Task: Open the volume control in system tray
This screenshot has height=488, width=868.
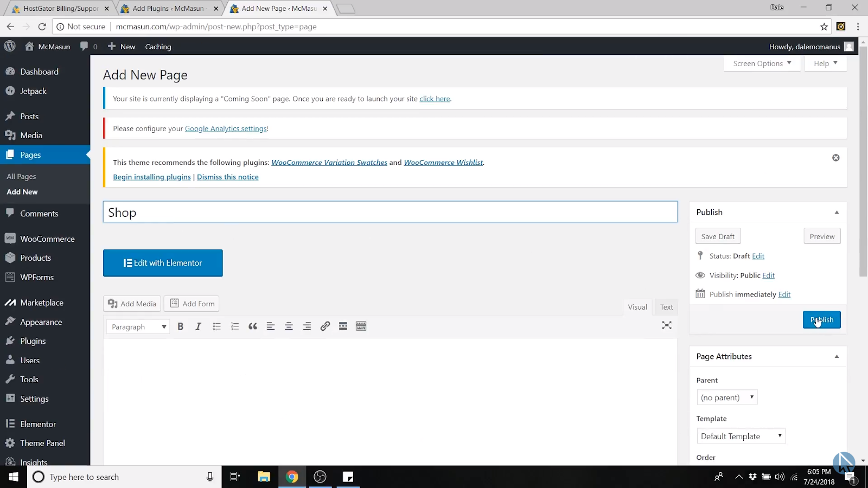Action: (x=780, y=477)
